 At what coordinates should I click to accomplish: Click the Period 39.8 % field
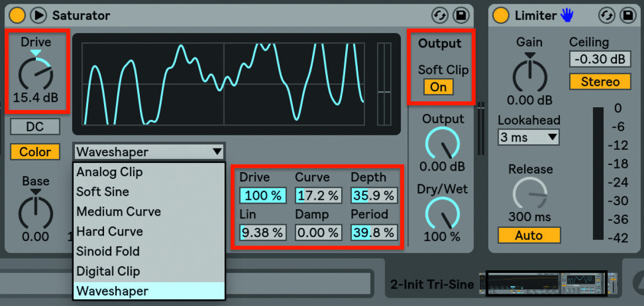pos(374,233)
